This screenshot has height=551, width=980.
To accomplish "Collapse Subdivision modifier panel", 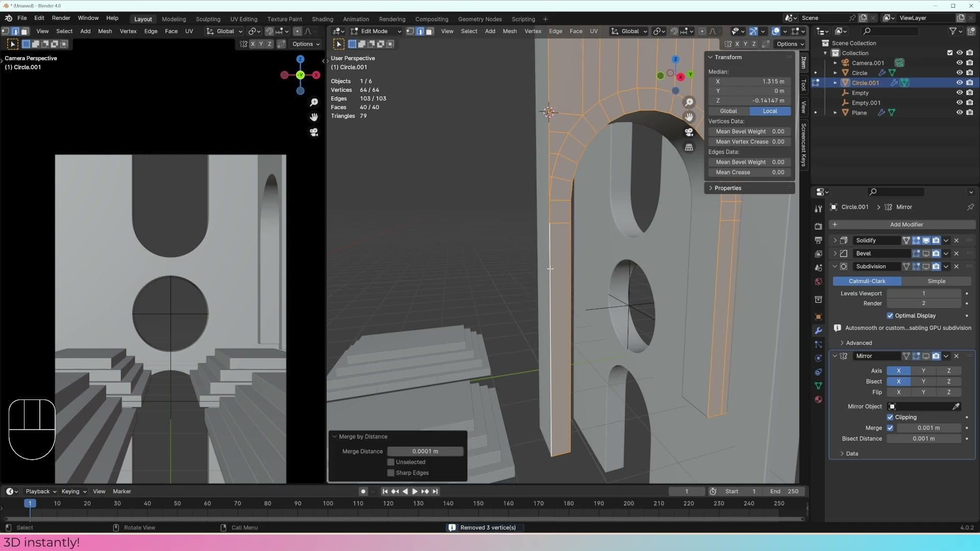I will click(x=835, y=266).
